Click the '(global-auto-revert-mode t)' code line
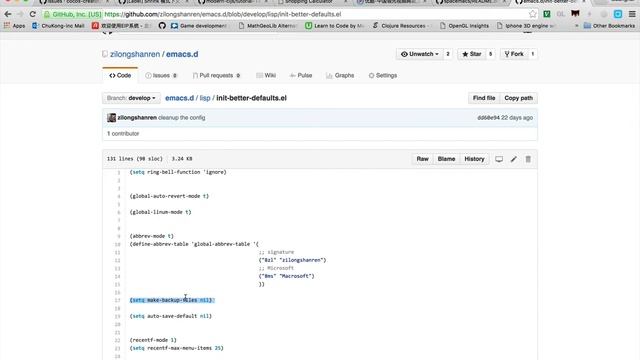Screen dimensions: 640x360 pos(169,196)
